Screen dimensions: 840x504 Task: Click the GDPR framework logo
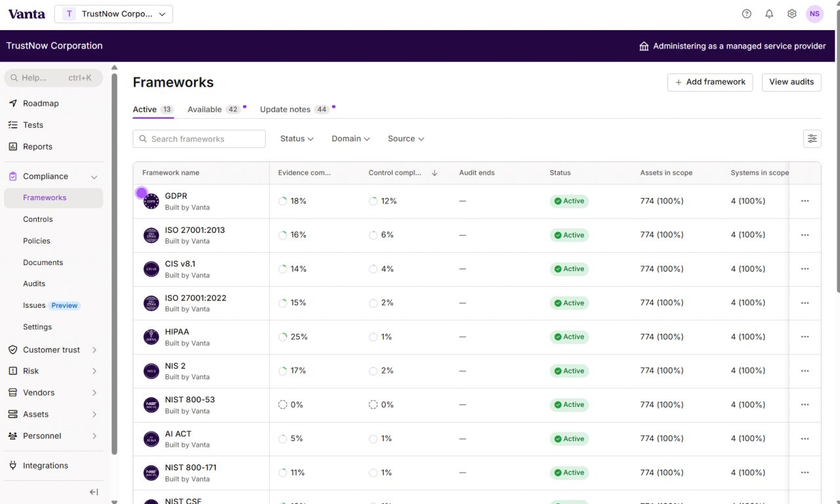(x=152, y=201)
